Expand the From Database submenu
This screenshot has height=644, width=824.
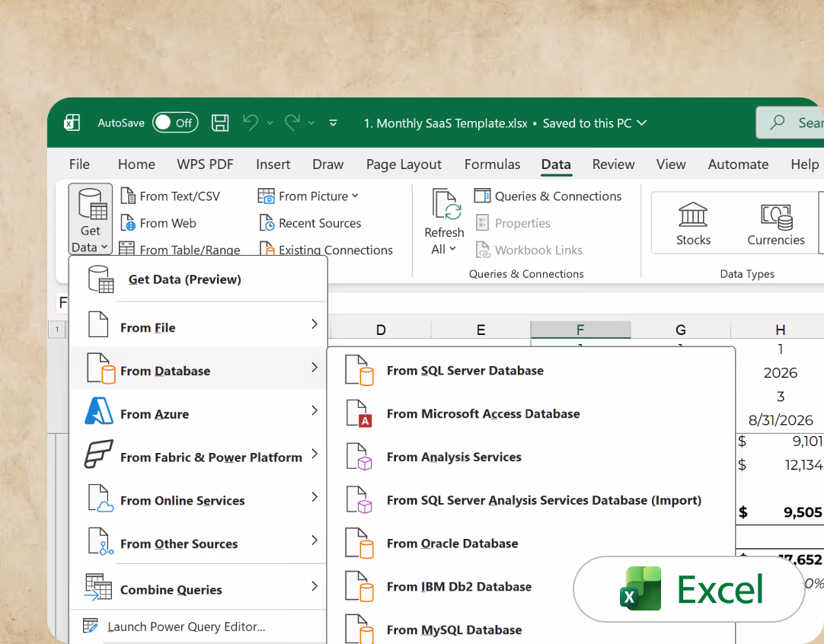tap(198, 368)
